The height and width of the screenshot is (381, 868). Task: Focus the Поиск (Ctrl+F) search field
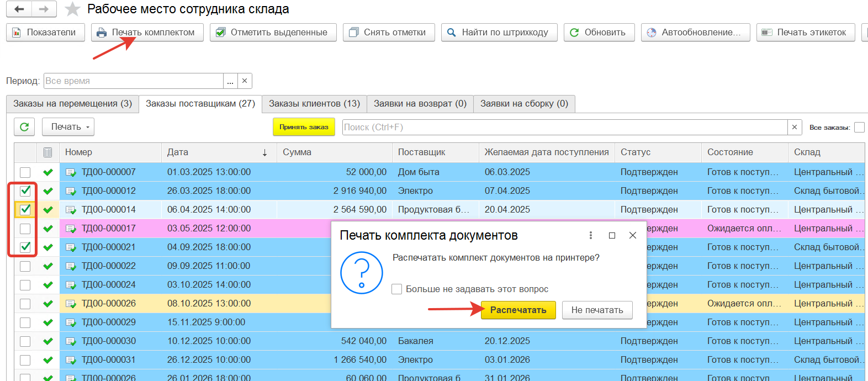(565, 128)
